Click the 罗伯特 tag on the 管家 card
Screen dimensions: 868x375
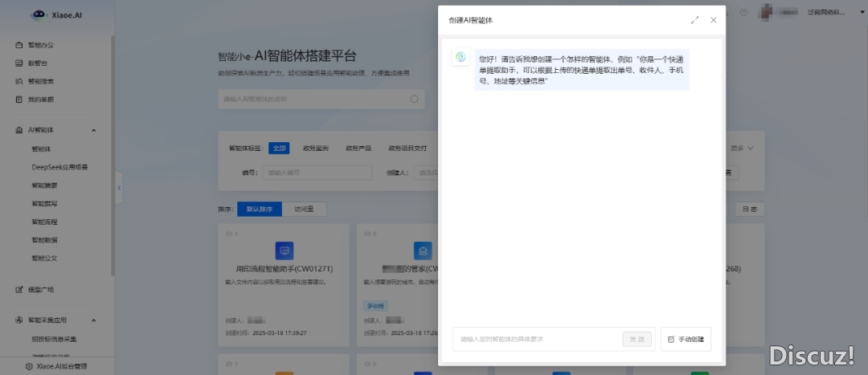pyautogui.click(x=376, y=305)
